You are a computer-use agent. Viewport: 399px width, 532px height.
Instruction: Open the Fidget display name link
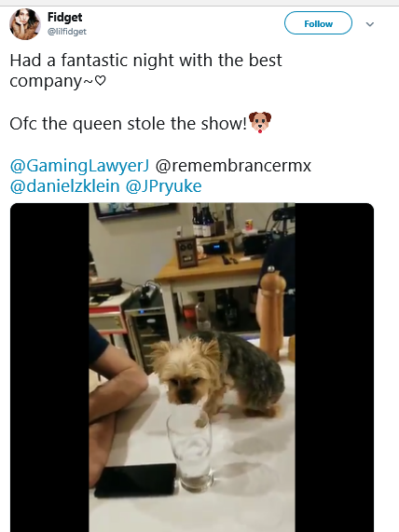64,17
